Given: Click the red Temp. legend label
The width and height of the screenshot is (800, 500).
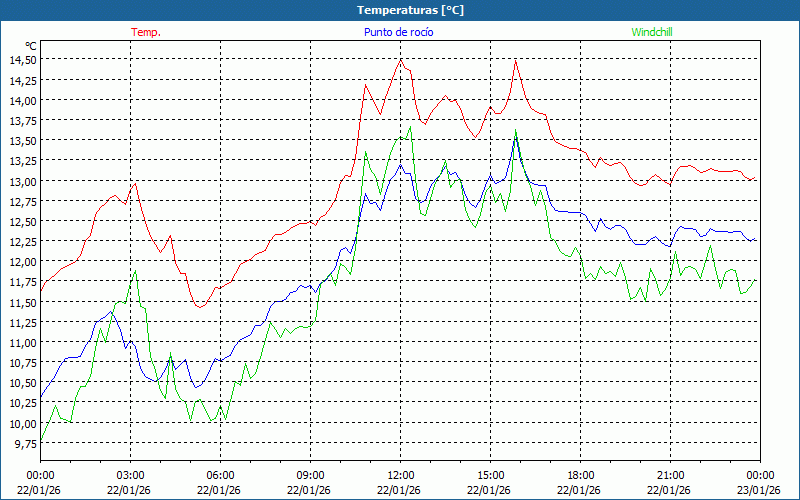Looking at the screenshot, I should click(146, 32).
